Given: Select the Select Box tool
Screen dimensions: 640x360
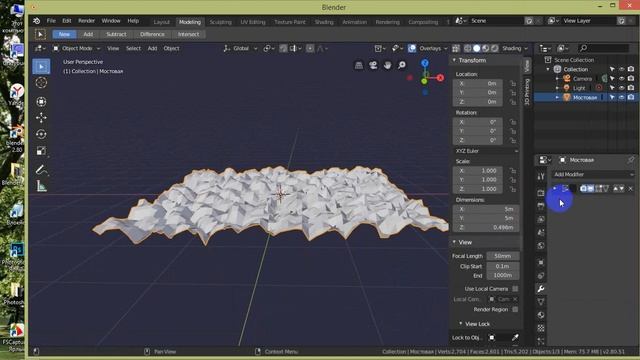Looking at the screenshot, I should pos(41,67).
